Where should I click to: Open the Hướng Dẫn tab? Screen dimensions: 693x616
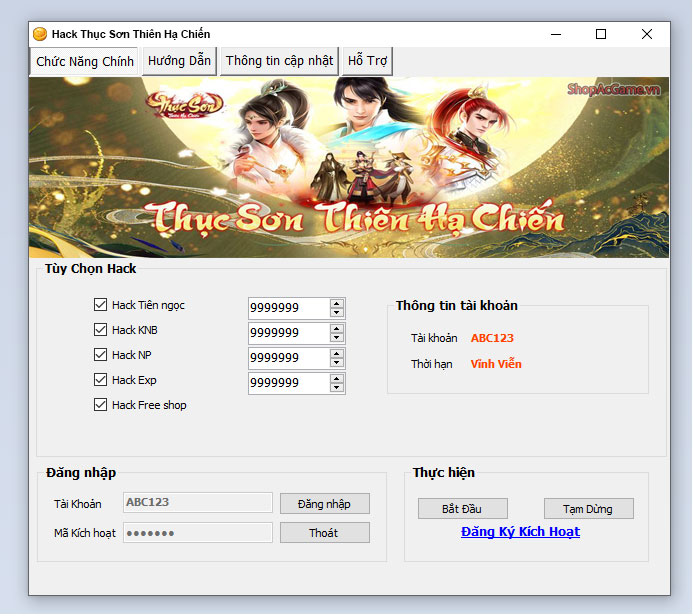click(x=179, y=61)
